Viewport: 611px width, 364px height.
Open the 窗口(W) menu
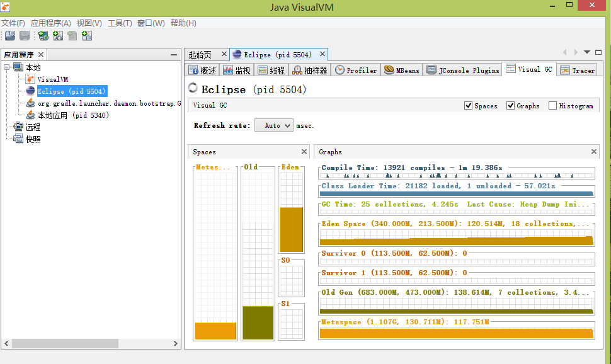pos(151,23)
